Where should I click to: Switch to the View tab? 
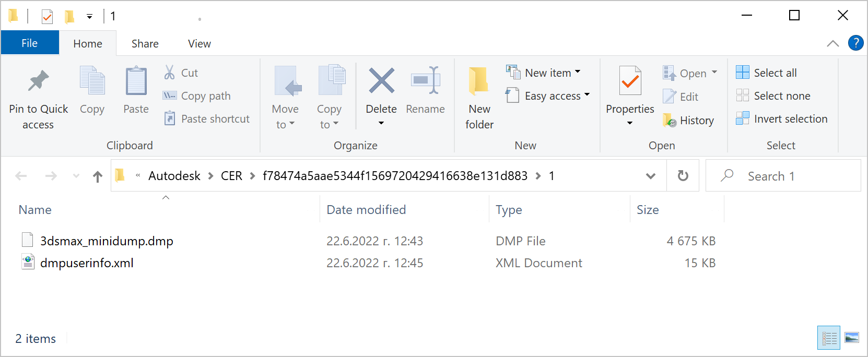tap(199, 43)
